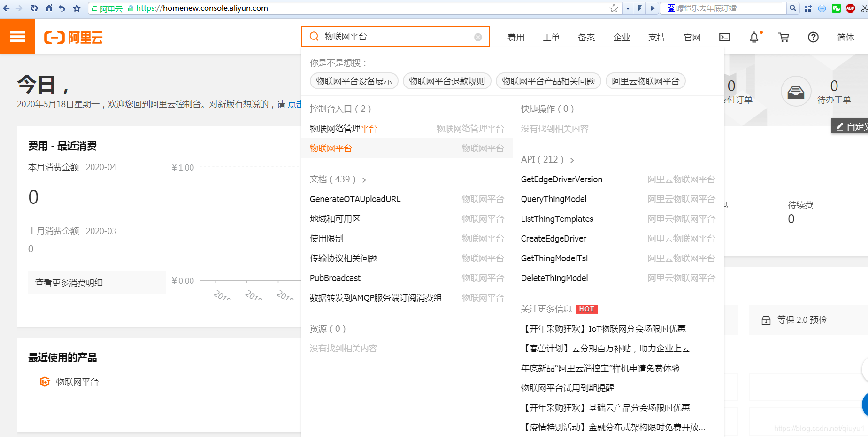Open 春蕾计划 云分期百万补贴 promotion
This screenshot has width=868, height=437.
click(x=606, y=349)
